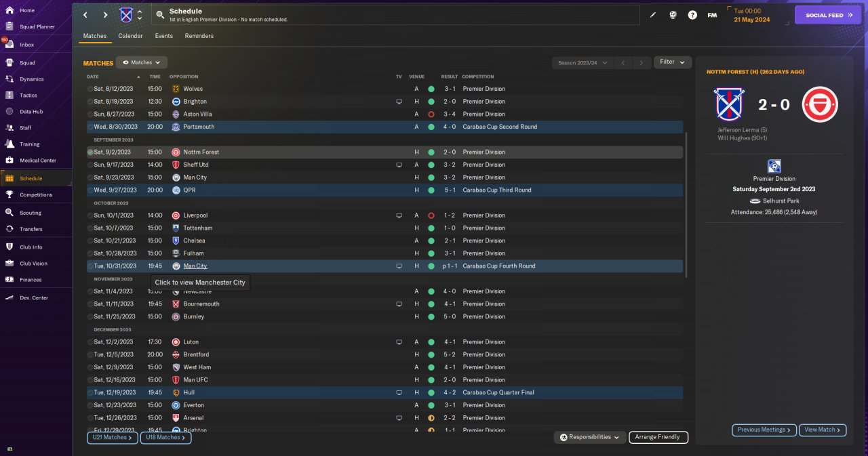The height and width of the screenshot is (456, 868).
Task: Open the U18 Matches button
Action: point(165,438)
